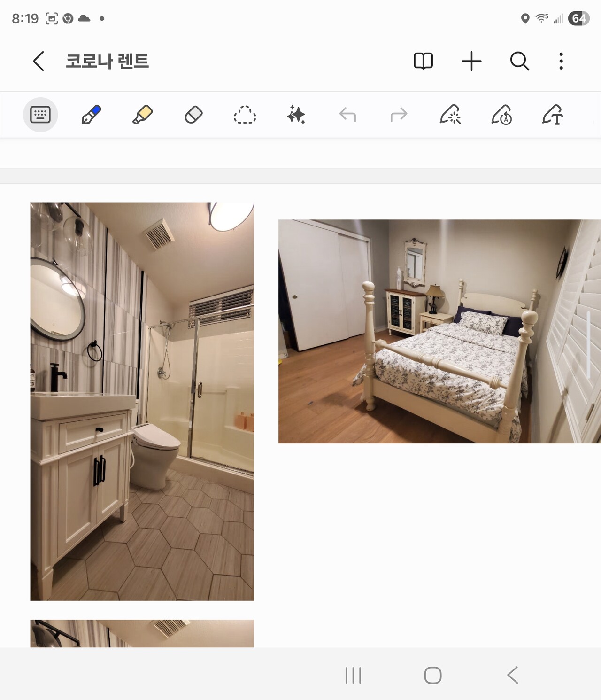The image size is (601, 700).
Task: Select the Lasso selection tool
Action: click(245, 115)
